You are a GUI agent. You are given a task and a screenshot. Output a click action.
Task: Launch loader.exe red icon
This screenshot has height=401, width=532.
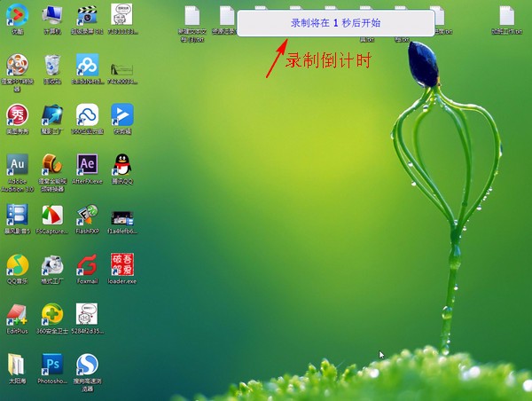(122, 268)
